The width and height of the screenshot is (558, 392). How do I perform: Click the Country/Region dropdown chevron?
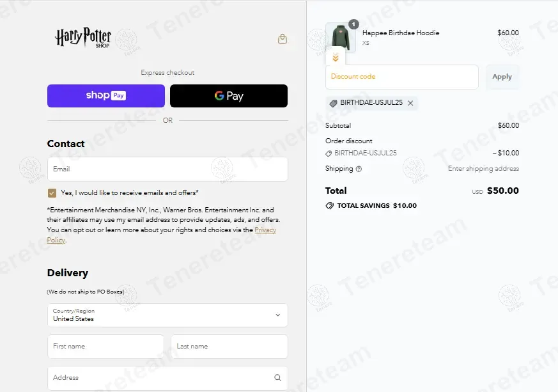pos(278,315)
